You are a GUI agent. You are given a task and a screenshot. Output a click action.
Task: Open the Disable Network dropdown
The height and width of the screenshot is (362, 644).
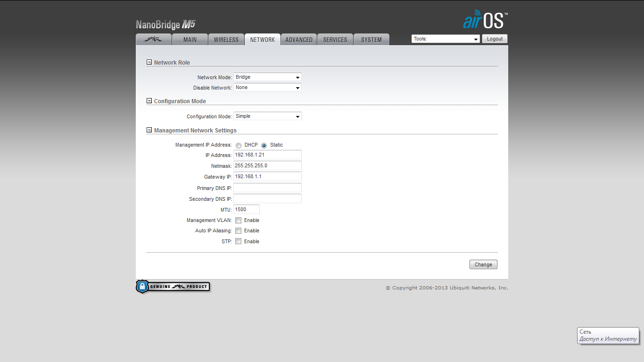267,88
